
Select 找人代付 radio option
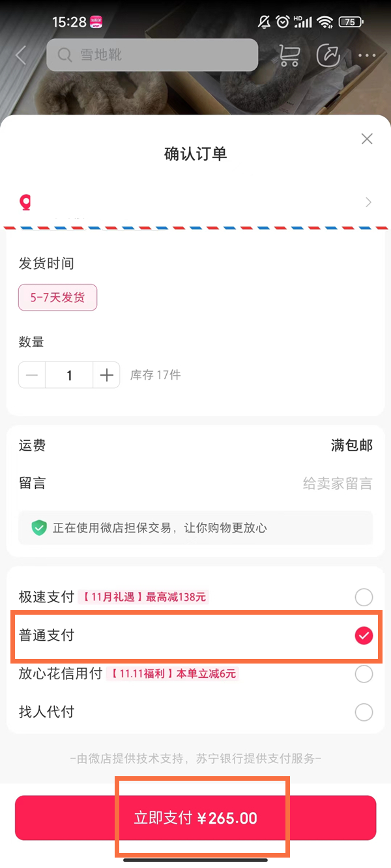[364, 712]
